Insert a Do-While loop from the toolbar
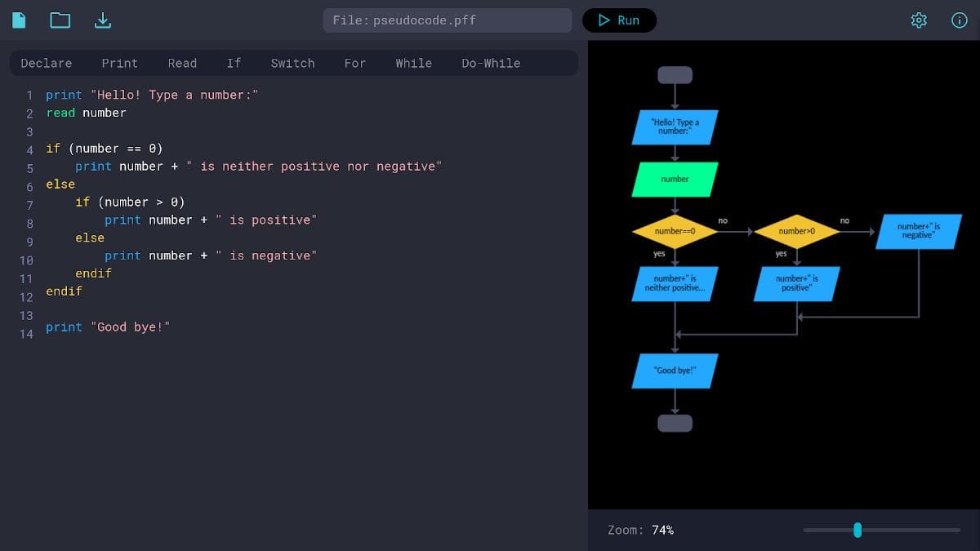This screenshot has width=980, height=551. pos(491,63)
